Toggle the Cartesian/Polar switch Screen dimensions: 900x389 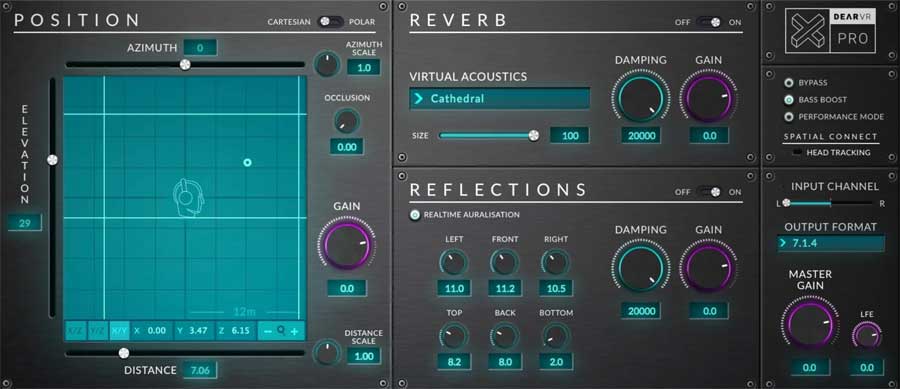point(329,22)
